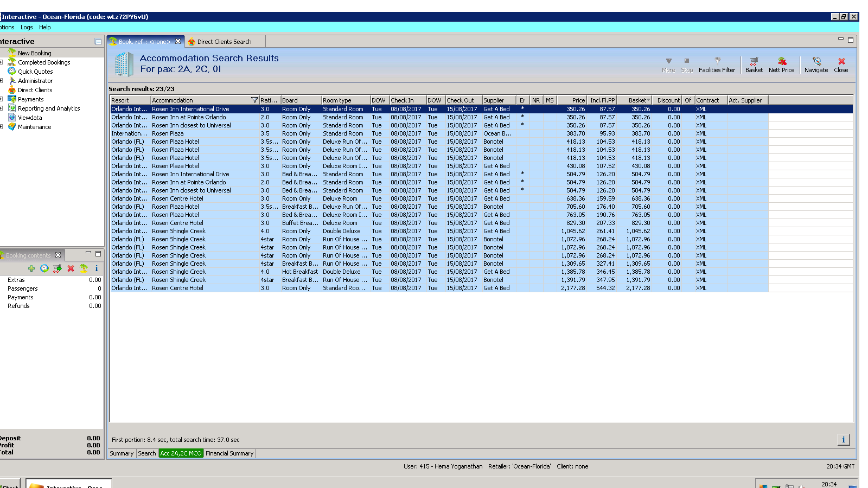Screen dimensions: 868x488
Task: Open Viewdata
Action: point(30,118)
